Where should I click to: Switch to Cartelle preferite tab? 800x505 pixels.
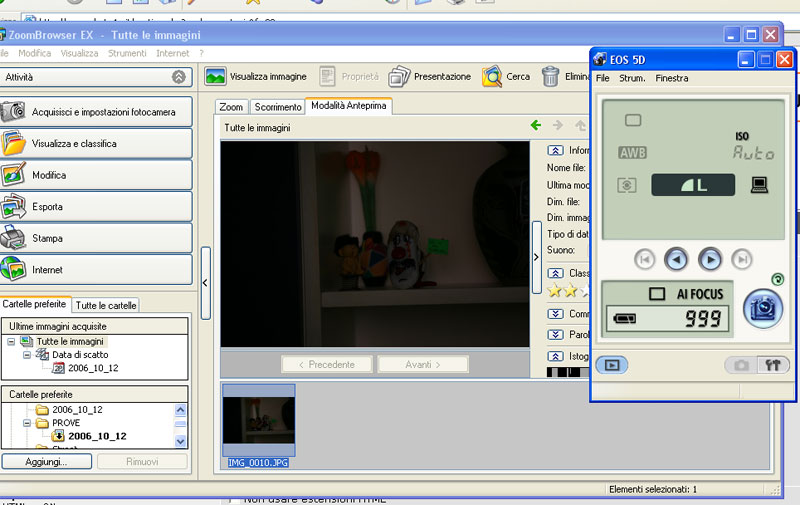pyautogui.click(x=35, y=304)
